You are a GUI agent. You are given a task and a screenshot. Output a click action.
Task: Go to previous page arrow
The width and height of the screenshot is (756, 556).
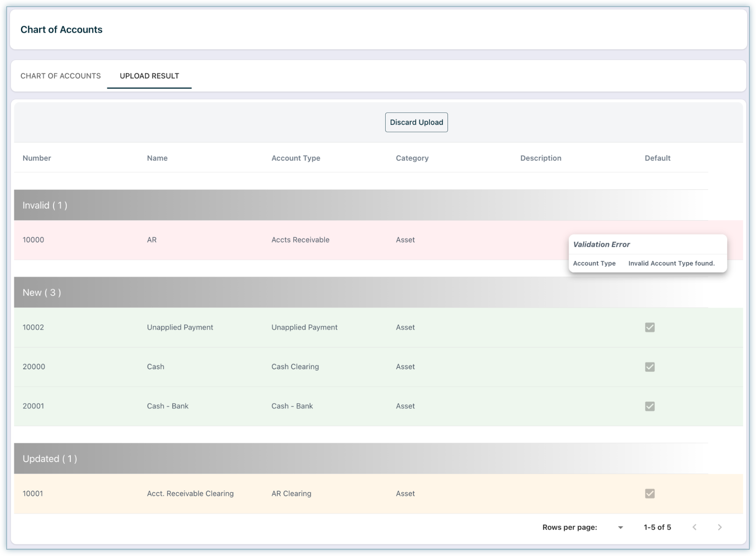pyautogui.click(x=694, y=527)
